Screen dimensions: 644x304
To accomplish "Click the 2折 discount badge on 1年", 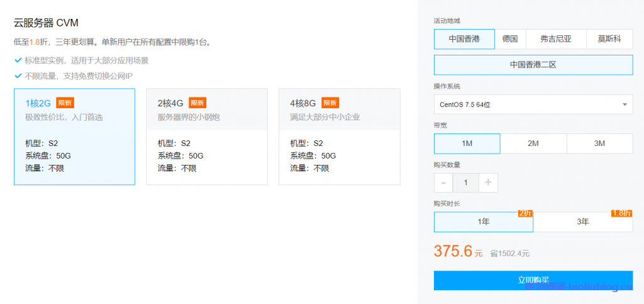I will tap(526, 213).
